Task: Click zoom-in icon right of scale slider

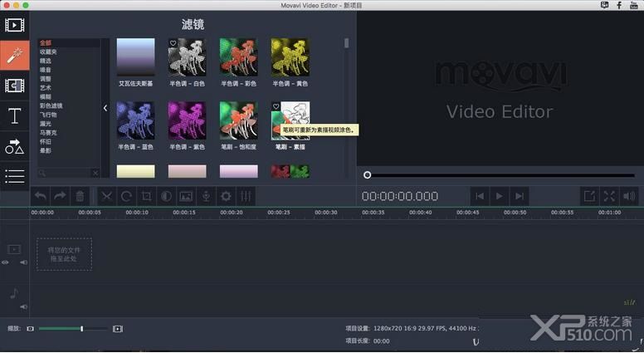Action: point(118,329)
